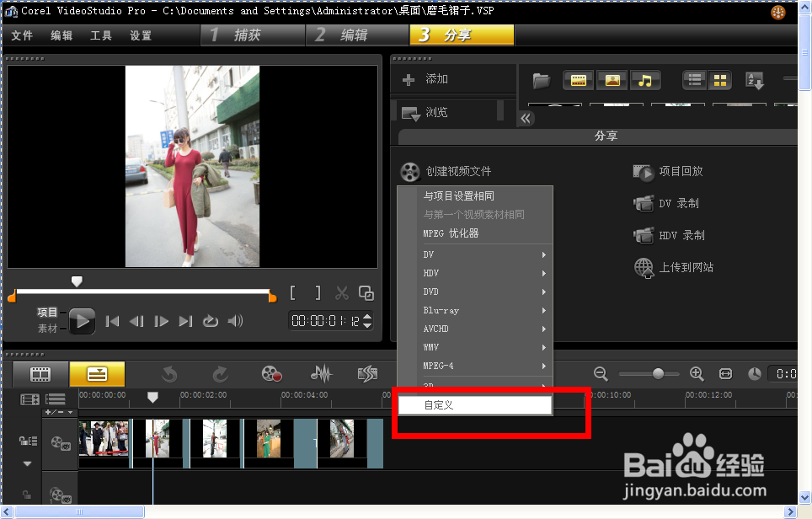Click 创建视频文件 option
Image resolution: width=812 pixels, height=519 pixels.
(446, 171)
